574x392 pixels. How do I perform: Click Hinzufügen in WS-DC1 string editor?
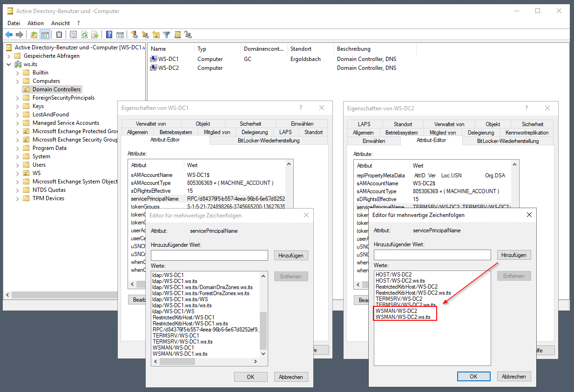(x=291, y=256)
